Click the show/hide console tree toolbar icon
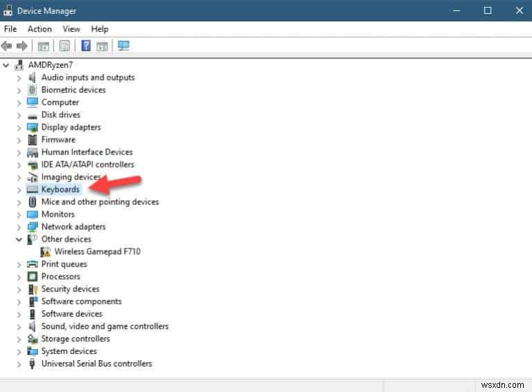The width and height of the screenshot is (532, 392). point(44,46)
